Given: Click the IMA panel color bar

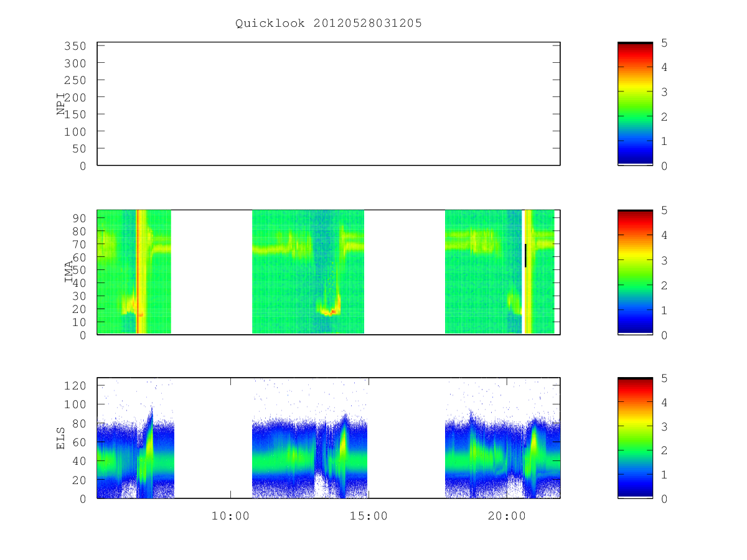Looking at the screenshot, I should (635, 272).
